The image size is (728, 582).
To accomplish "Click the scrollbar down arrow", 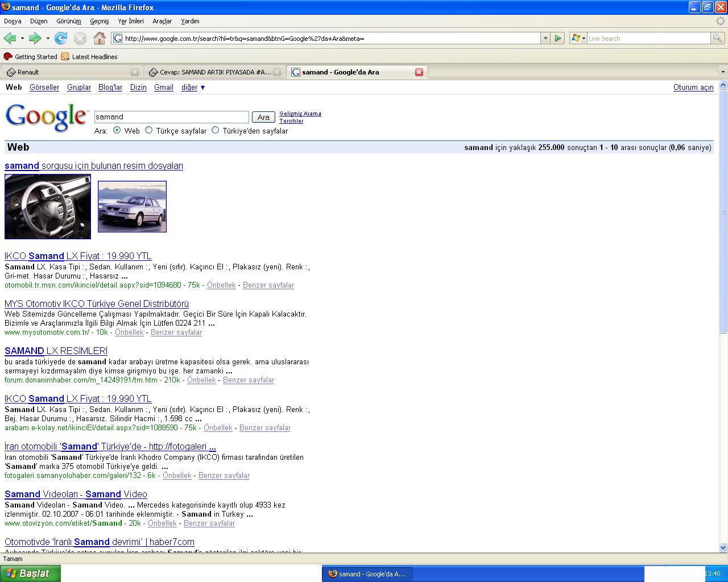I will click(723, 548).
